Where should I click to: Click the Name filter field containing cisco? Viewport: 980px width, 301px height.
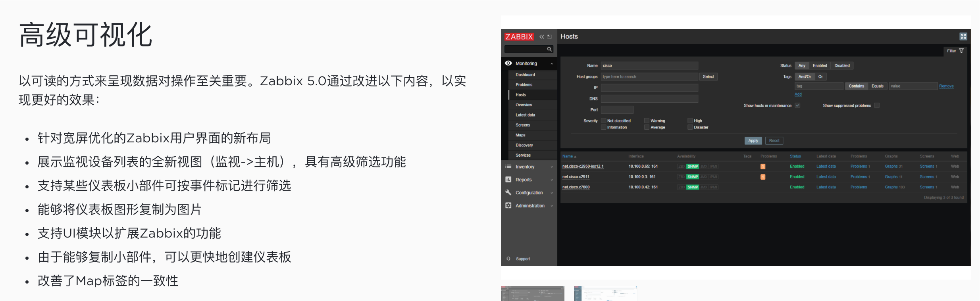tap(649, 65)
